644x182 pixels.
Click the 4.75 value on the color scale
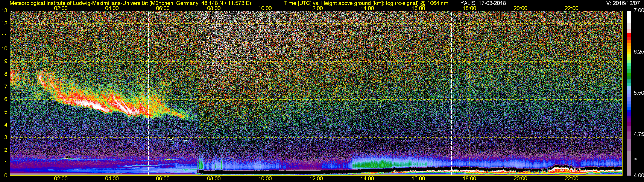(638, 134)
